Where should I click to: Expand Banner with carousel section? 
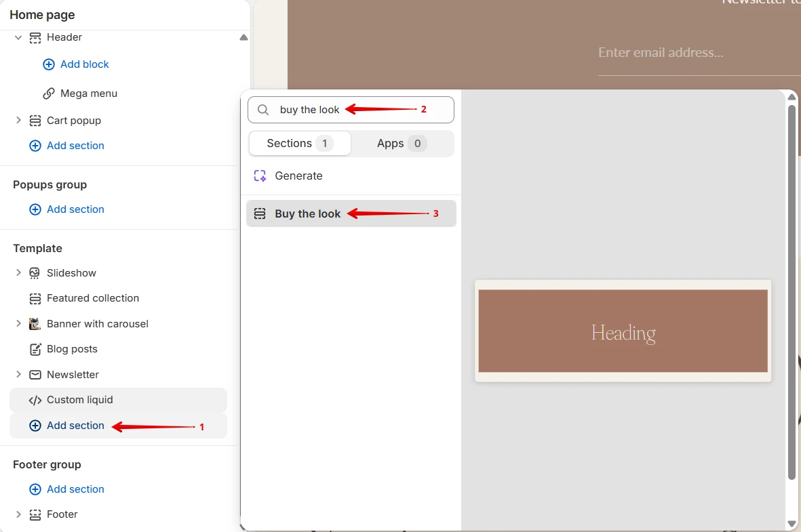tap(18, 324)
